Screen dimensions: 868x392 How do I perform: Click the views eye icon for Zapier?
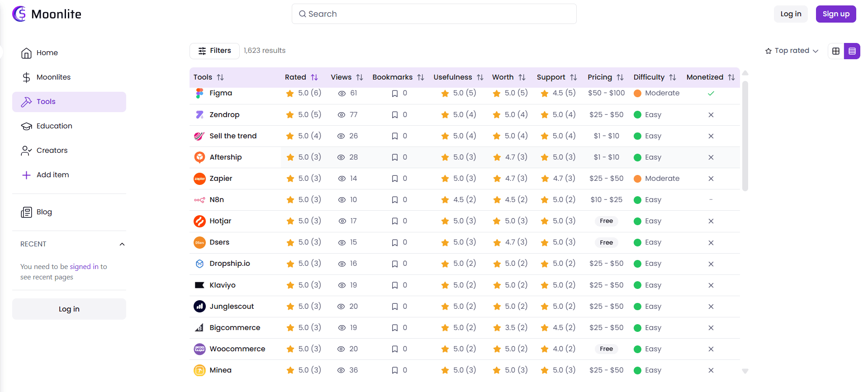point(342,179)
